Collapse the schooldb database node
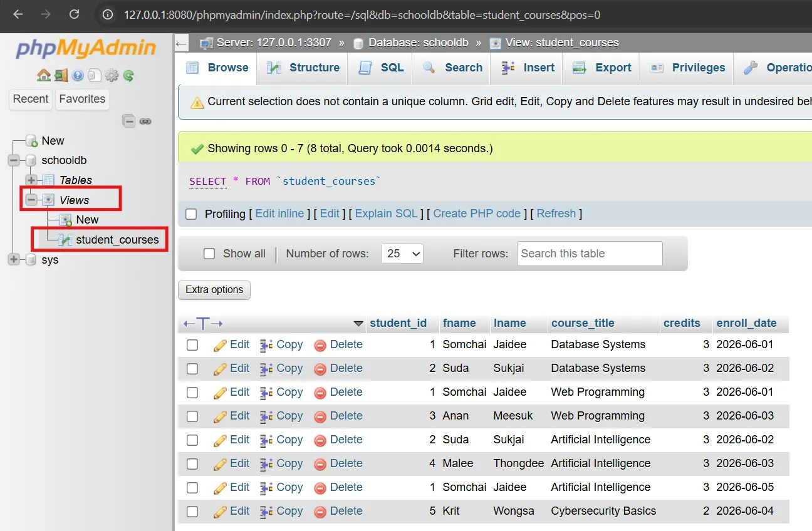This screenshot has height=531, width=812. [14, 160]
